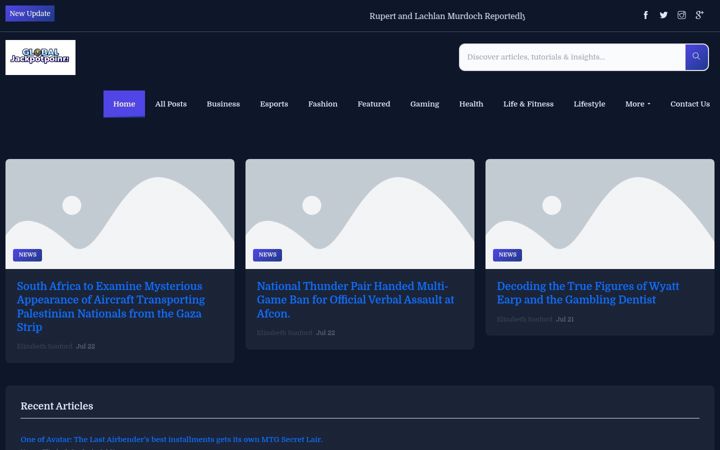Image resolution: width=720 pixels, height=450 pixels.
Task: Click the Jul 22 date under National Thunder article
Action: 326,332
